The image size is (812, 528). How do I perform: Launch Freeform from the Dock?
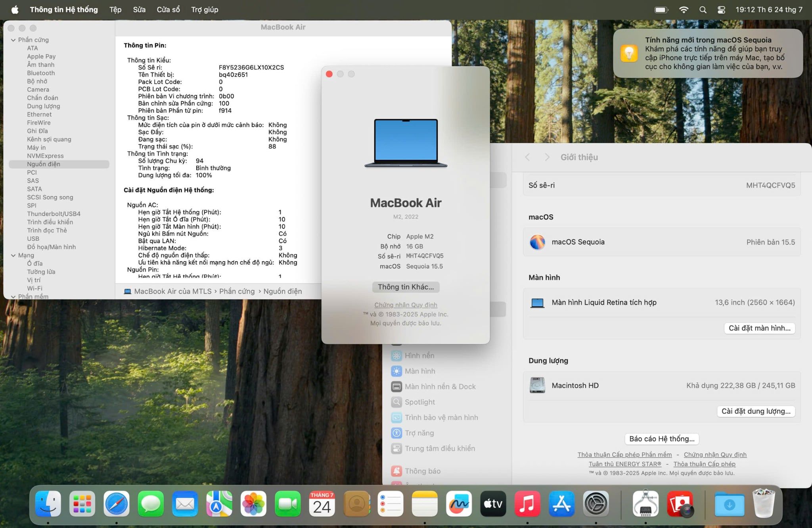pyautogui.click(x=459, y=504)
